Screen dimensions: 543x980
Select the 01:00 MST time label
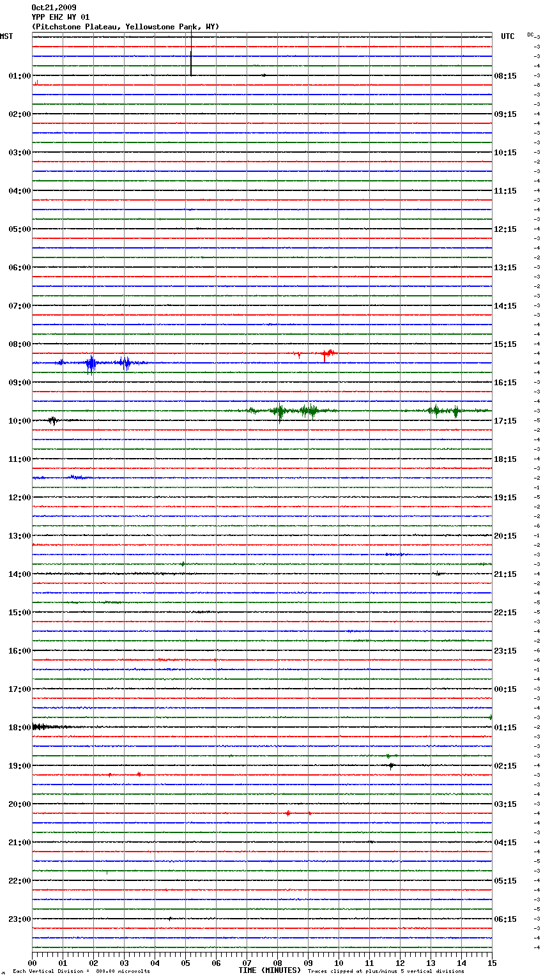(20, 75)
